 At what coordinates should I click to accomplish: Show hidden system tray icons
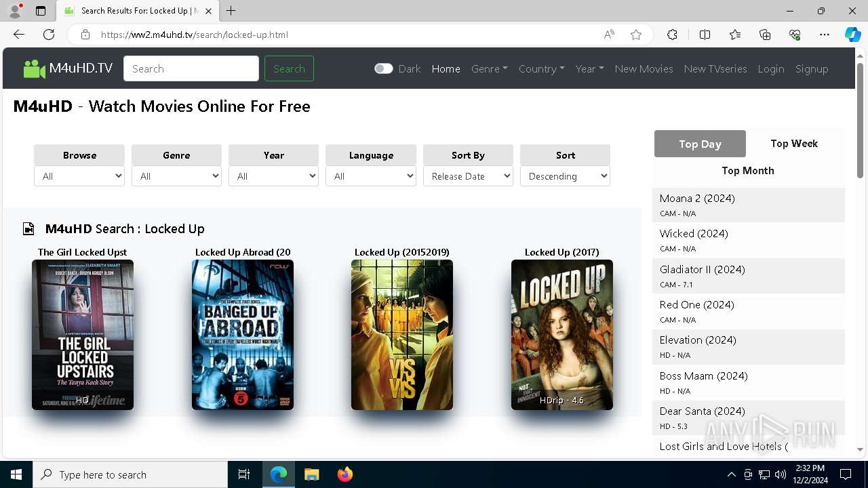731,474
